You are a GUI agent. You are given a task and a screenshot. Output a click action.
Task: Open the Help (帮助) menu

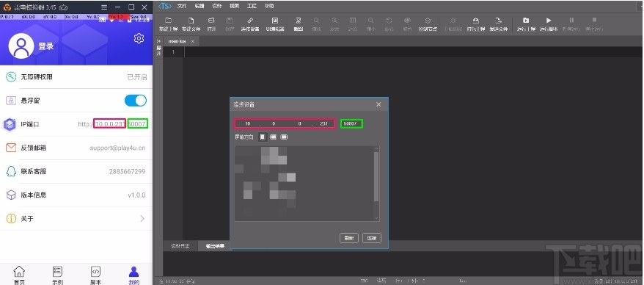(269, 6)
